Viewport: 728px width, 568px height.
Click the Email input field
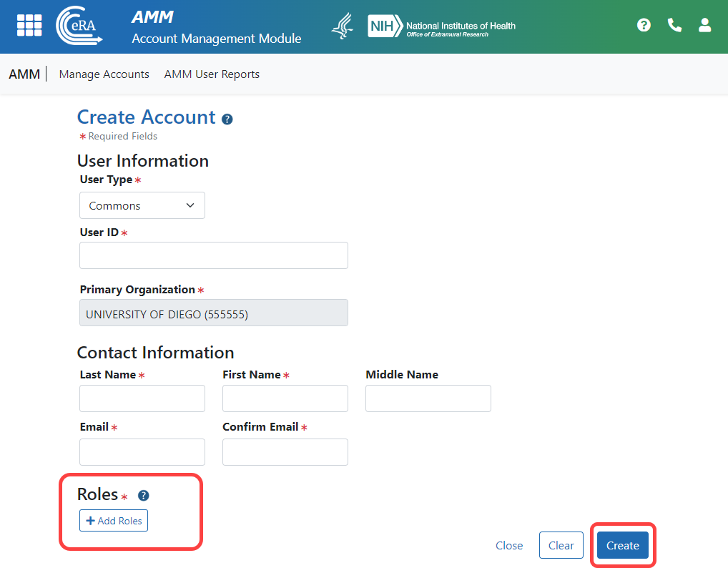(142, 451)
